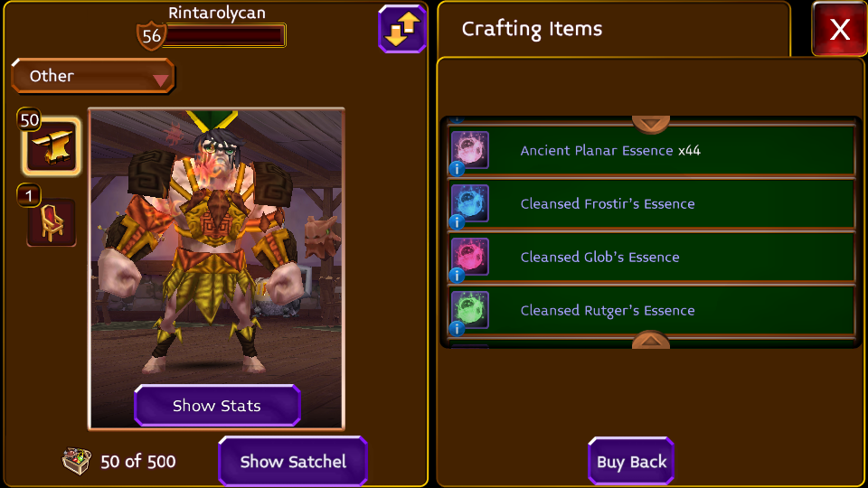
Task: Open the Other category dropdown
Action: click(93, 76)
